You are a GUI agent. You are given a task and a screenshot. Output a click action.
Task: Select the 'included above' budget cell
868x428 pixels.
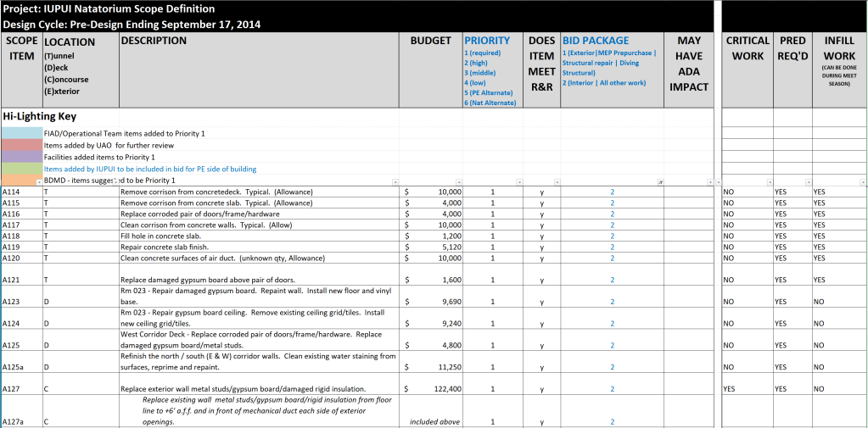[x=433, y=421]
